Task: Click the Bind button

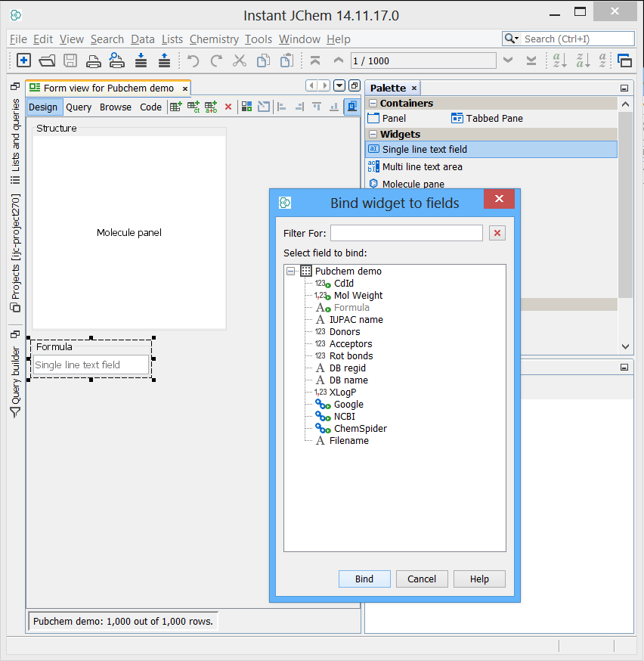Action: [x=364, y=579]
